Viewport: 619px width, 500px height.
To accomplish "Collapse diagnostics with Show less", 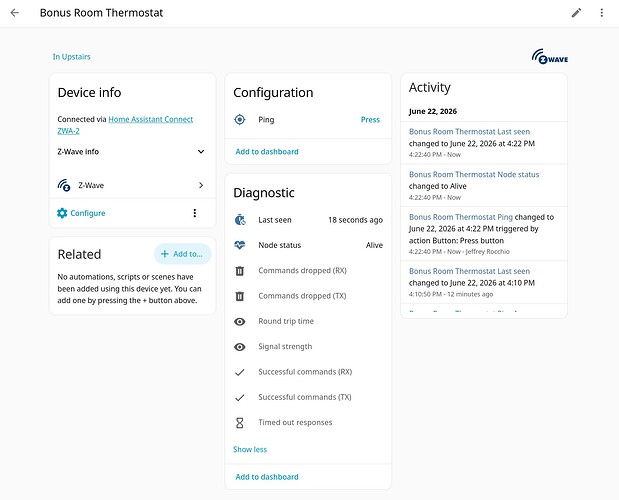I will (250, 449).
